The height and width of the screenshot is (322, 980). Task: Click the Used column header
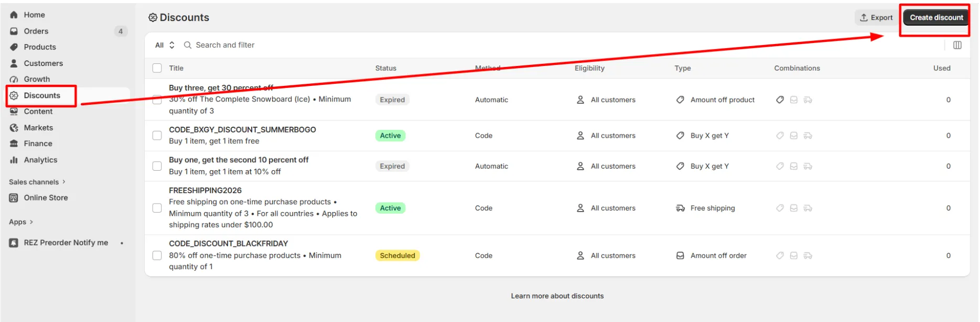point(942,68)
